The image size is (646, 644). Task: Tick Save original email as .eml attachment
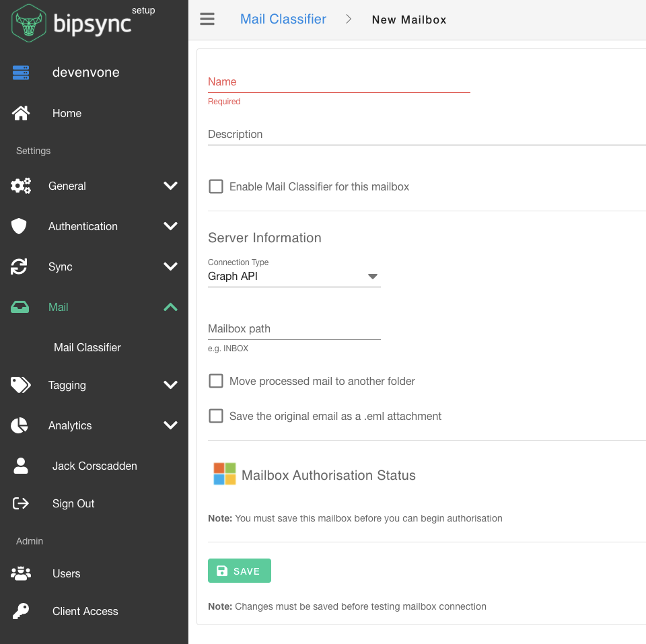coord(216,416)
